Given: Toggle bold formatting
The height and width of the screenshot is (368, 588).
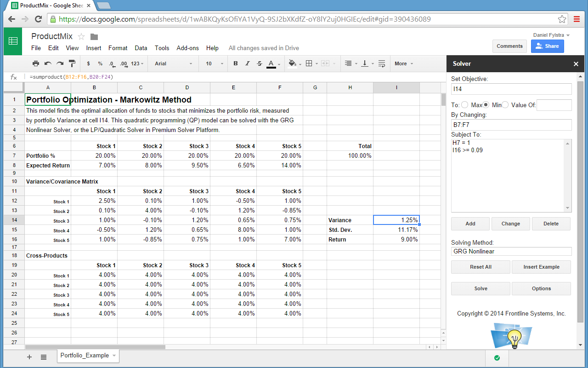Looking at the screenshot, I should point(236,63).
